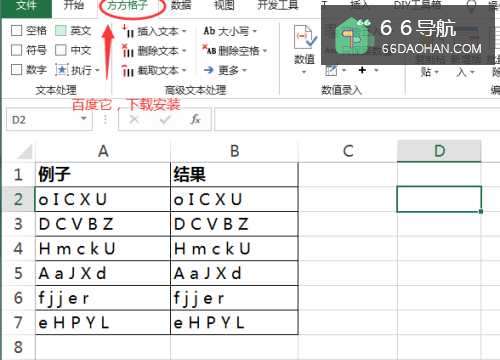Expand the 截取文本 dropdown arrow

tap(184, 71)
